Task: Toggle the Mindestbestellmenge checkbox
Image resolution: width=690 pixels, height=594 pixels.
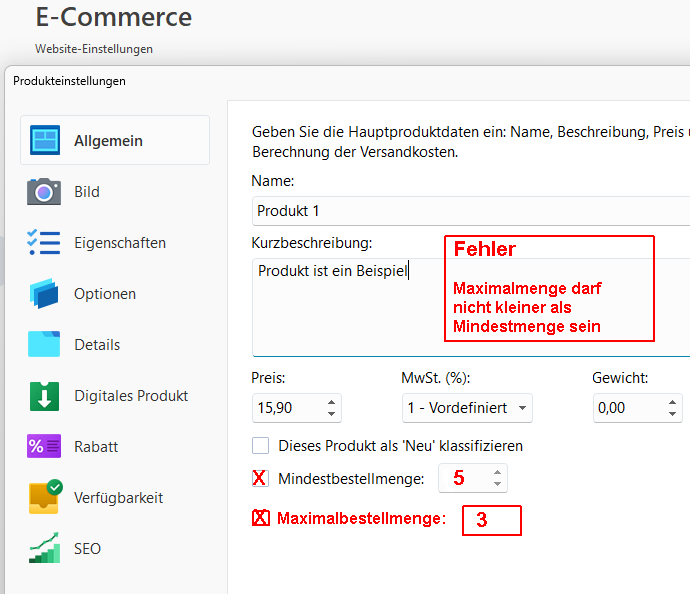Action: pyautogui.click(x=260, y=478)
